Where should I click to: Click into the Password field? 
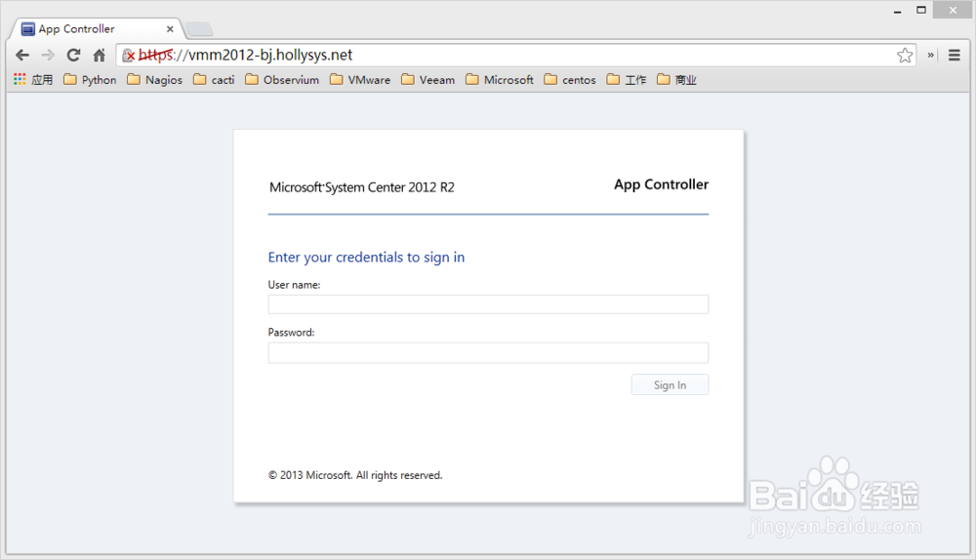point(488,353)
